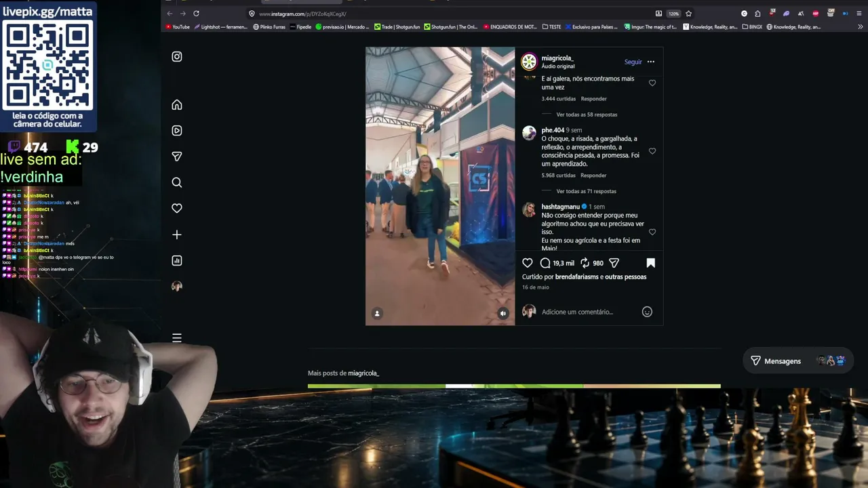Open the miagricola_ profile from post header
868x488 pixels.
tap(557, 58)
